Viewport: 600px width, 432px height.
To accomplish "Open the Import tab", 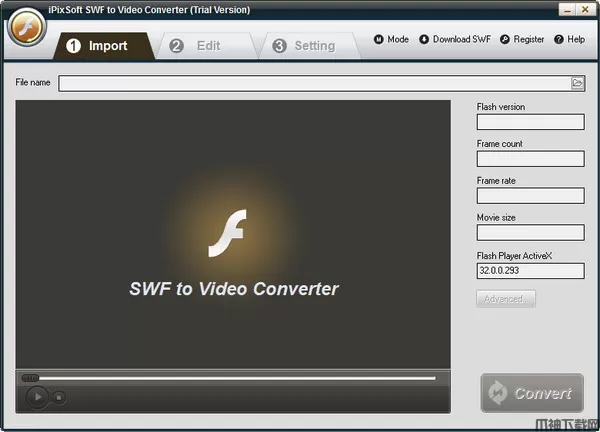I will (x=104, y=46).
